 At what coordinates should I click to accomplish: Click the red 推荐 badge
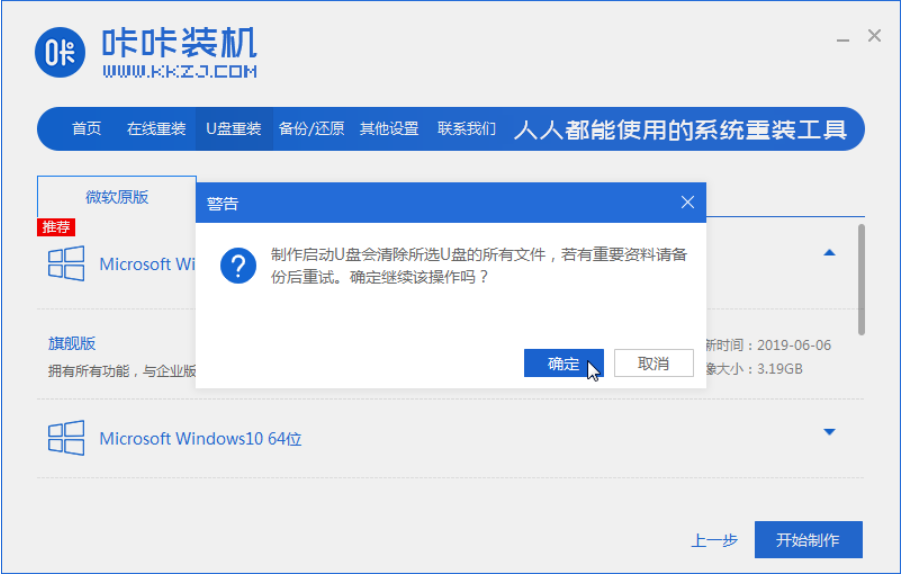tap(56, 227)
